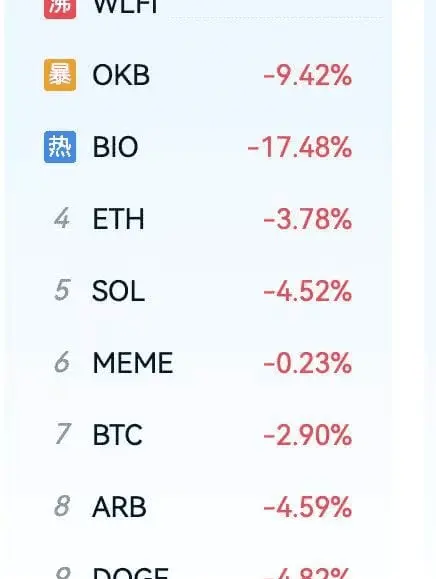Click the rank 8 number icon
The image size is (436, 579).
pos(62,506)
